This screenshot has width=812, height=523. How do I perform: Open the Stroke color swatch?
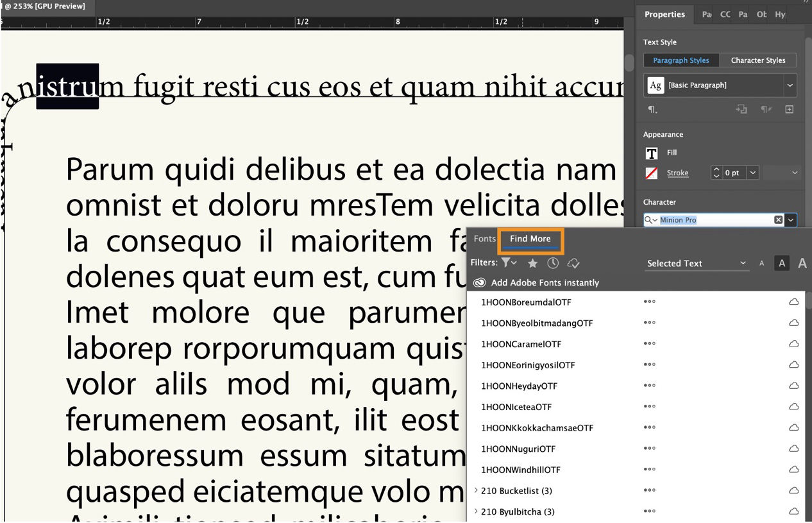pyautogui.click(x=652, y=173)
